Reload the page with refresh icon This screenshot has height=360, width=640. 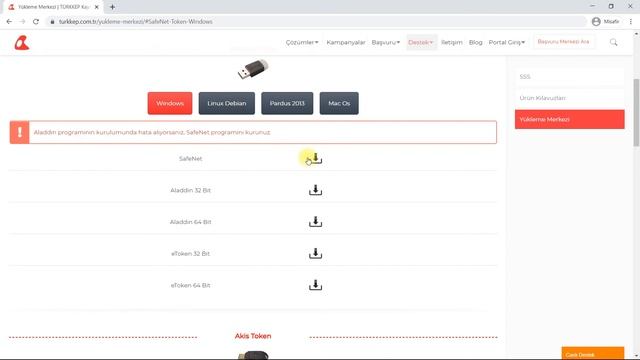click(36, 22)
